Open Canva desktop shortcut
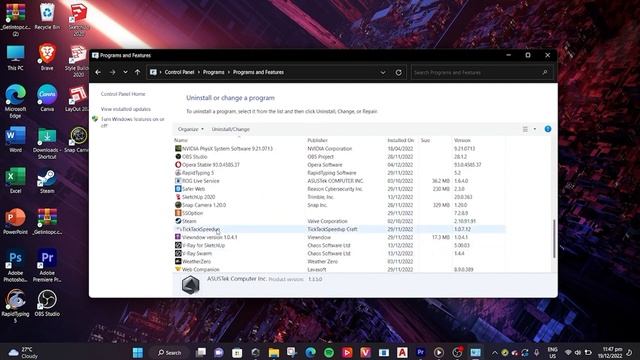The image size is (640, 360). click(47, 98)
